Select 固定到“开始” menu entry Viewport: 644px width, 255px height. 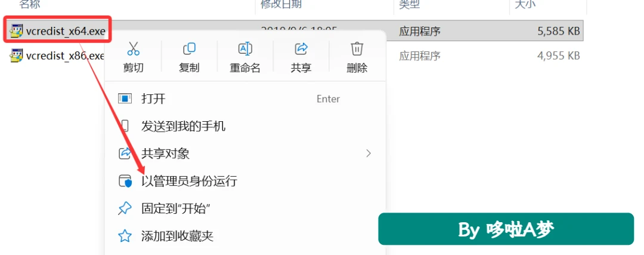245,209
